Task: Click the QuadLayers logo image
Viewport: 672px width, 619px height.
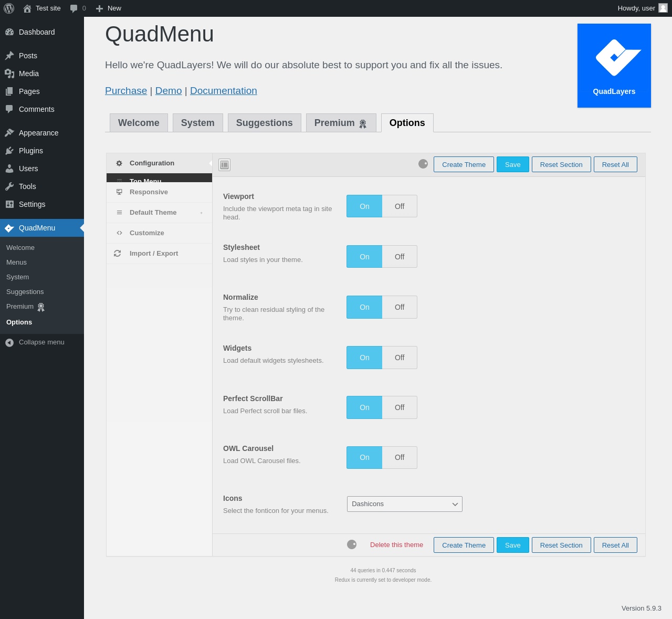Action: tap(614, 66)
